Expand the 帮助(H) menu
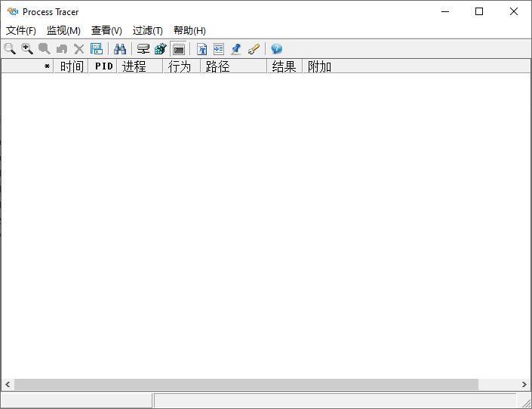The image size is (532, 409). (189, 30)
